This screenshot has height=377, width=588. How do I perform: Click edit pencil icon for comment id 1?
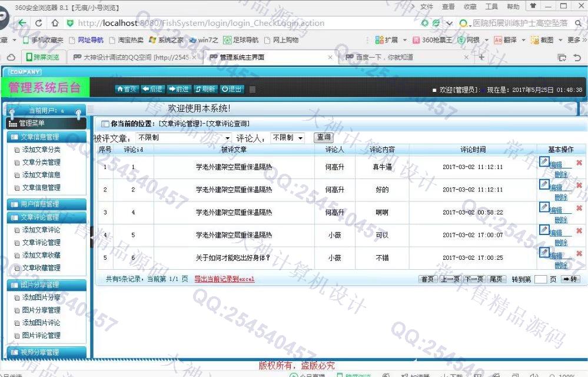point(544,161)
